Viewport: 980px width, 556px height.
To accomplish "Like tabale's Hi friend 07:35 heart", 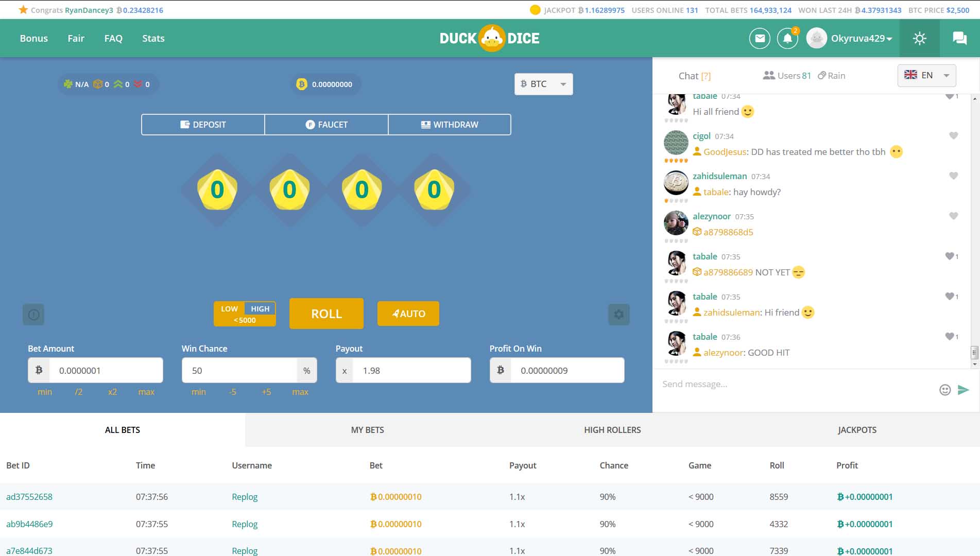I will 950,296.
